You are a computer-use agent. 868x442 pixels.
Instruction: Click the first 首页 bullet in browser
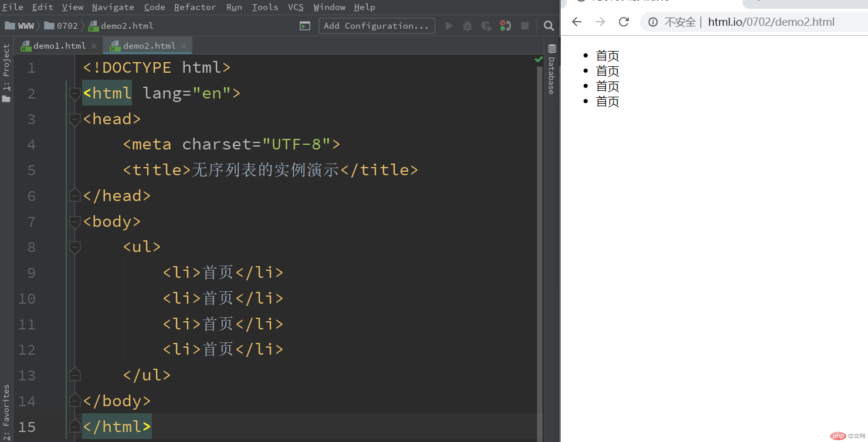point(608,56)
